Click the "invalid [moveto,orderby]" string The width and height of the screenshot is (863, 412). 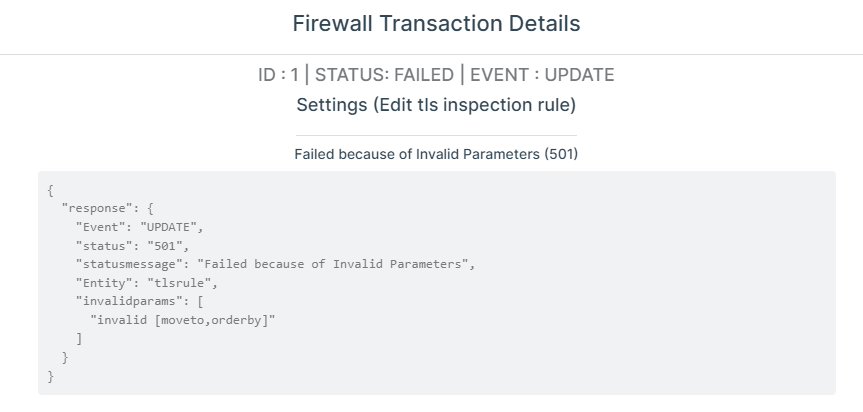182,320
